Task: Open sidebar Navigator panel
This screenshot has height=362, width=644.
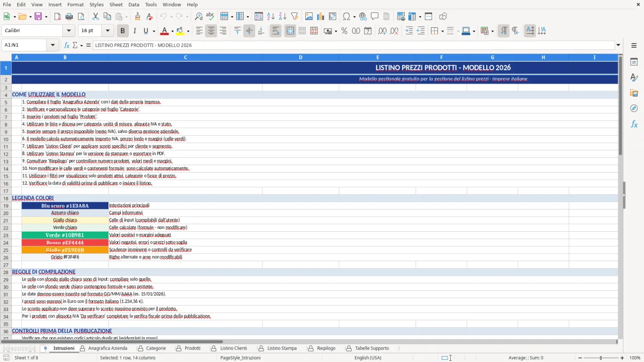Action: point(634,108)
